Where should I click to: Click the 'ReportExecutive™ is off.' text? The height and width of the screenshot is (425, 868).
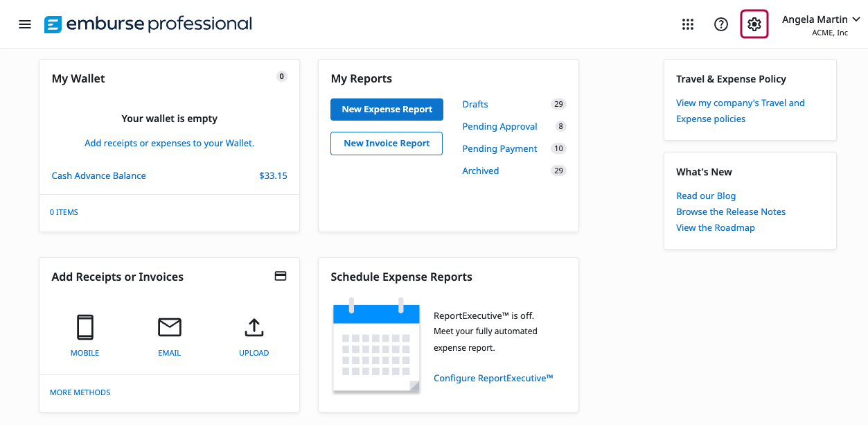tap(484, 315)
